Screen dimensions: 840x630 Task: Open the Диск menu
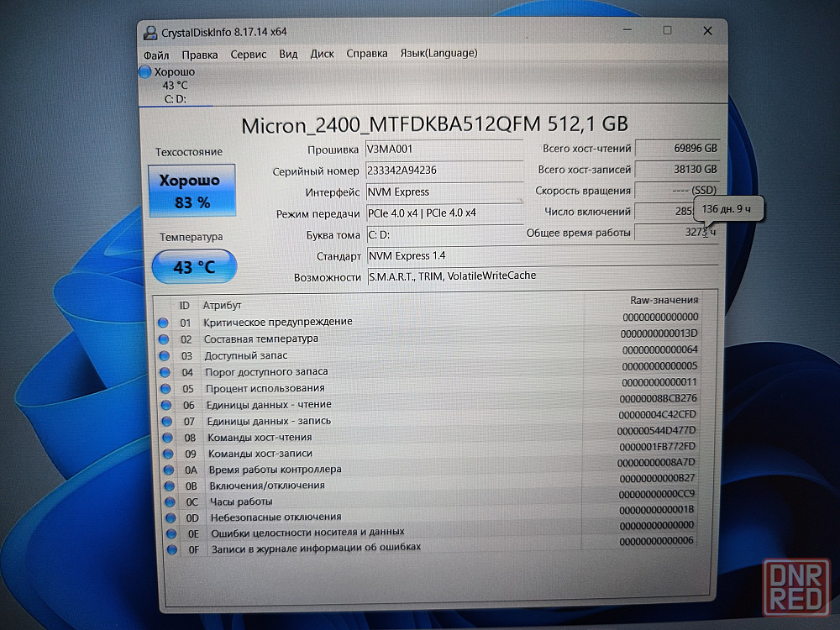[322, 54]
